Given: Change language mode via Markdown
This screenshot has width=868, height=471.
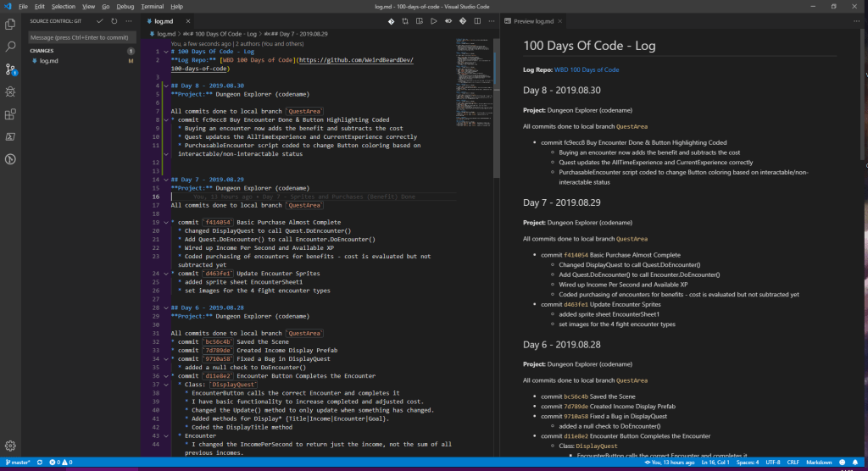Looking at the screenshot, I should (819, 463).
